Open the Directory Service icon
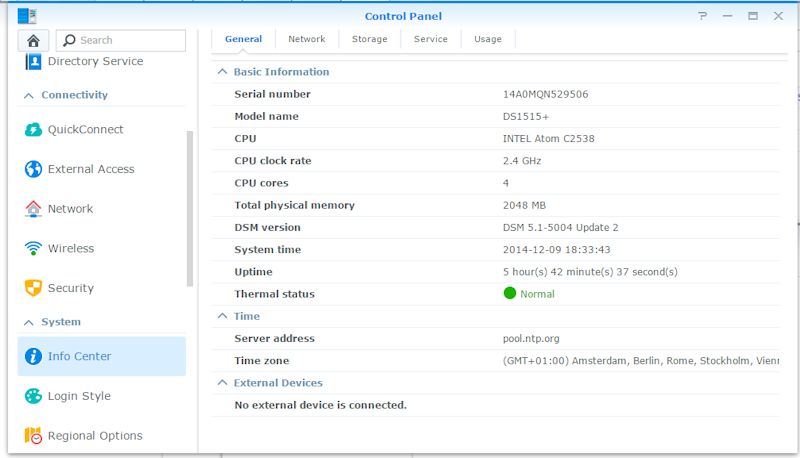800x458 pixels. pyautogui.click(x=33, y=62)
